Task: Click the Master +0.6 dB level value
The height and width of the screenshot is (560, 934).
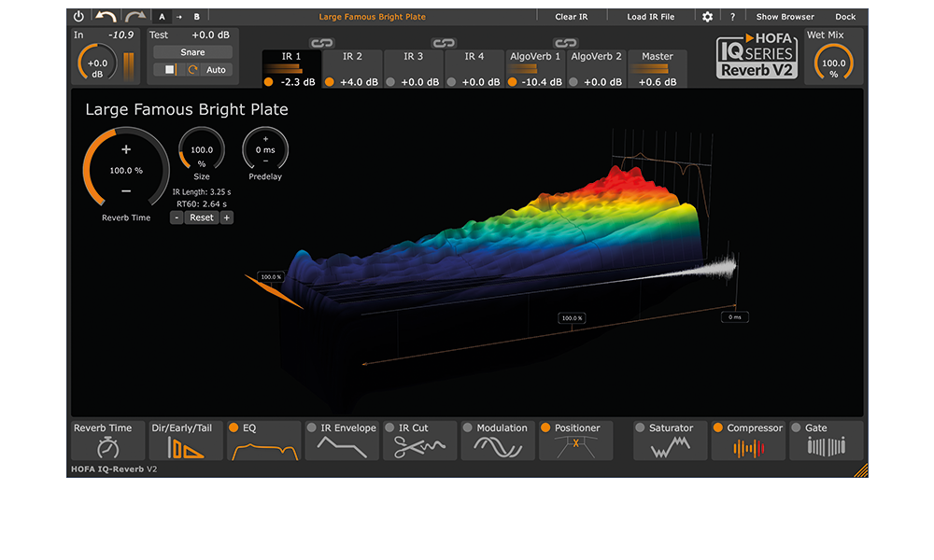Action: 658,82
